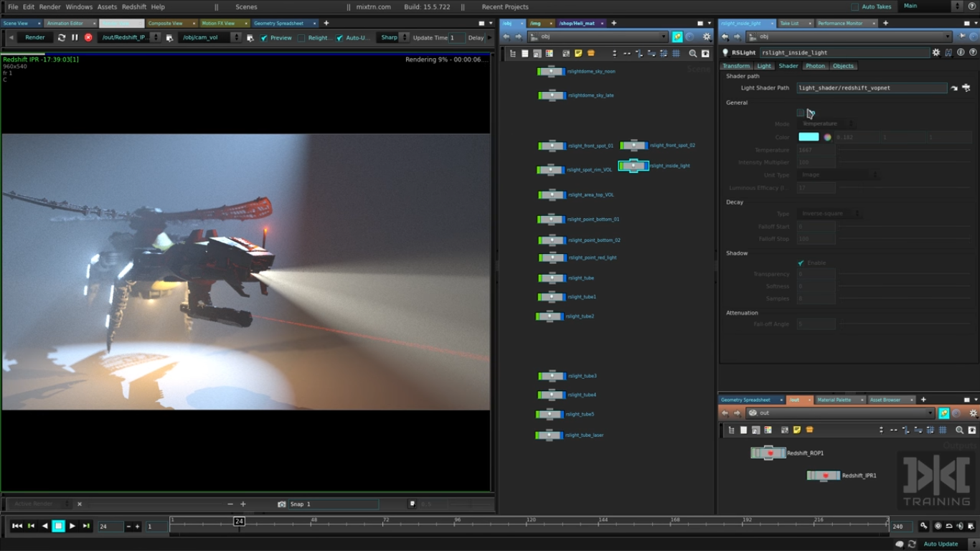Screen dimensions: 980x551
Task: Toggle the Preview checkbox
Action: click(x=264, y=38)
